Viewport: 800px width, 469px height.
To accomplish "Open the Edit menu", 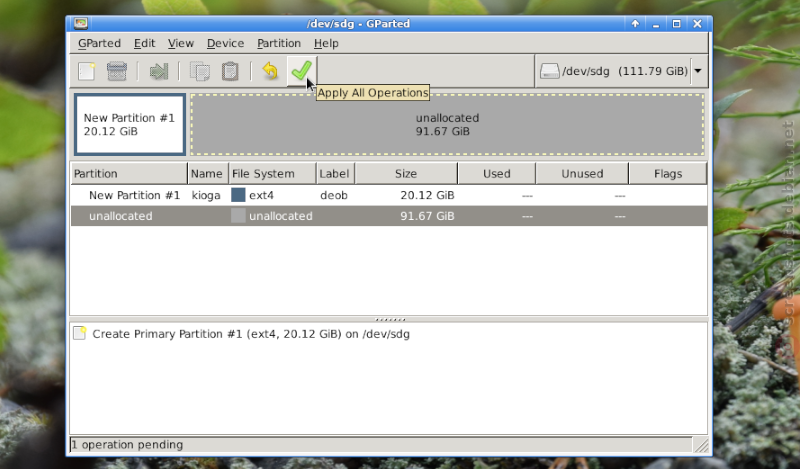I will tap(144, 43).
